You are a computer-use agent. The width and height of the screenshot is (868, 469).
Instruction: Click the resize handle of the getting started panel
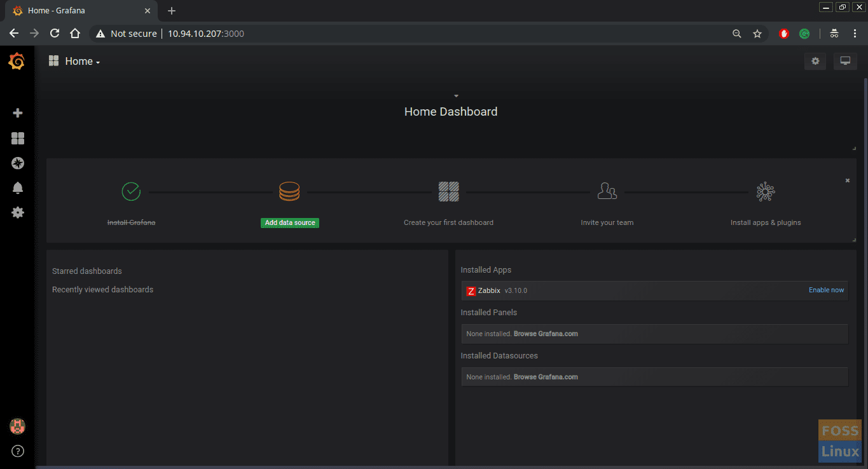coord(854,240)
